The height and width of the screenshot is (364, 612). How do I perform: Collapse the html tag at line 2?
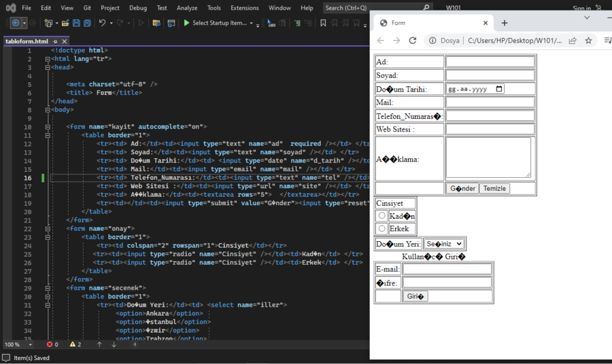(47, 59)
